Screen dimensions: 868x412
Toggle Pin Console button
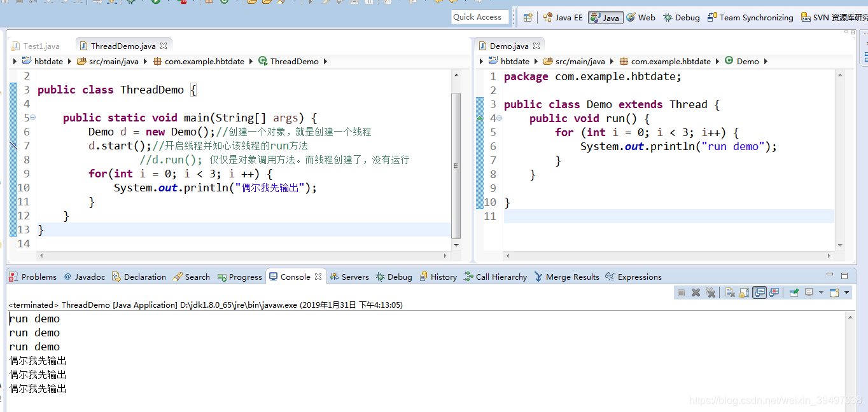794,292
